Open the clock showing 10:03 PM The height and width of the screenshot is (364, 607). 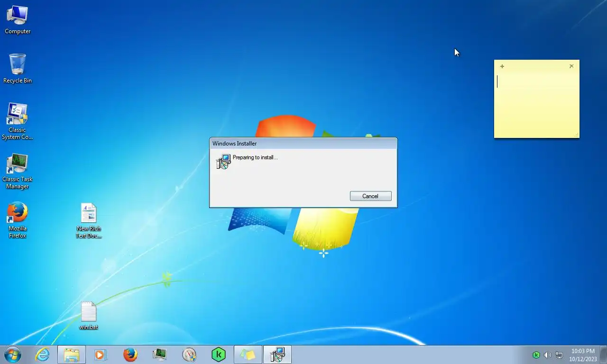(583, 355)
